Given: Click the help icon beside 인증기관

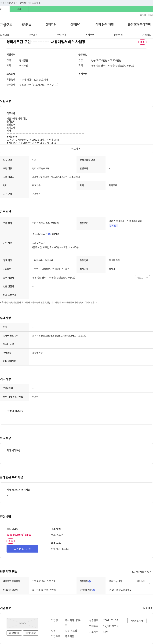Looking at the screenshot, I should [89, 581].
